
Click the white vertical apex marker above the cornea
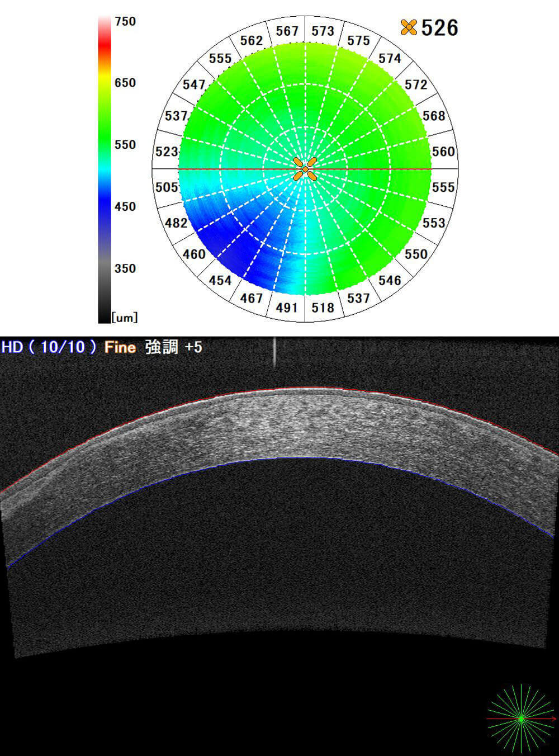click(274, 353)
